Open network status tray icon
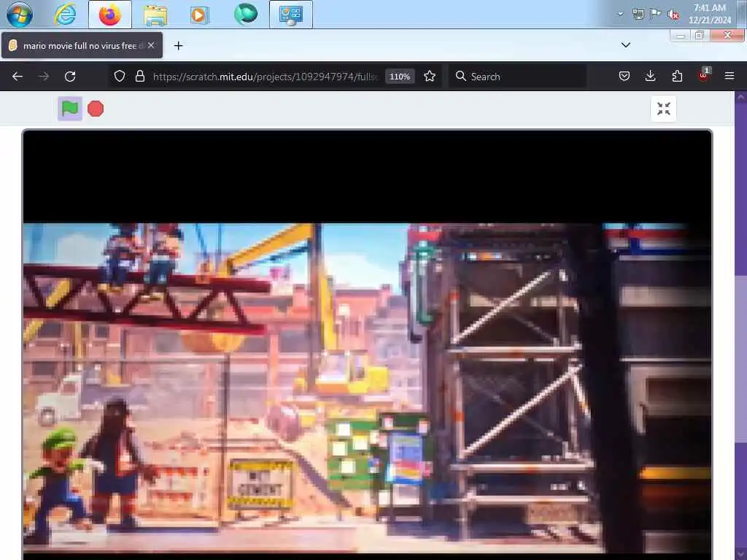747x560 pixels. pyautogui.click(x=638, y=15)
